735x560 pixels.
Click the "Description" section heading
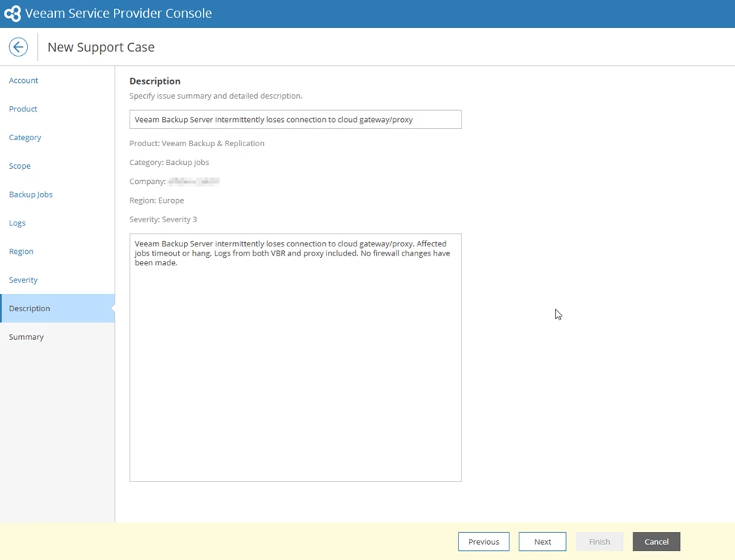pyautogui.click(x=155, y=81)
